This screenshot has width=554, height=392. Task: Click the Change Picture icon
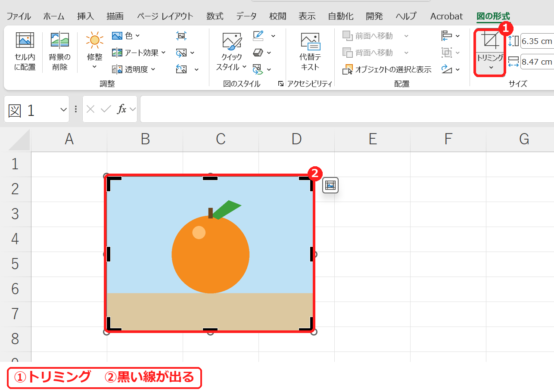pyautogui.click(x=181, y=53)
